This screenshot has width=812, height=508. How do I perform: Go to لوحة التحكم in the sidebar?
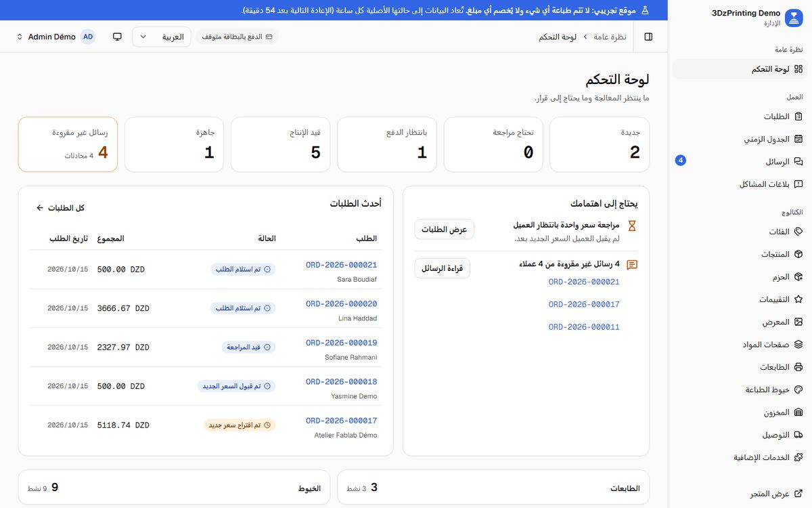click(740, 69)
